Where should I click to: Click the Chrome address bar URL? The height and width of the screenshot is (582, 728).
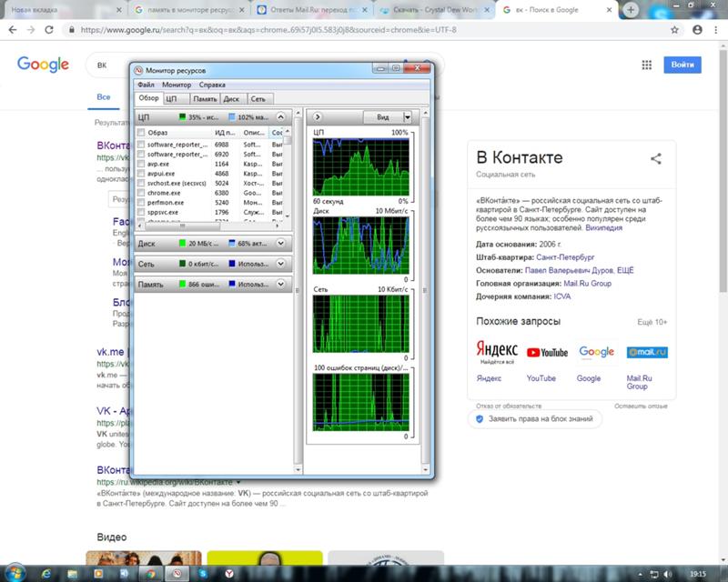(x=268, y=30)
